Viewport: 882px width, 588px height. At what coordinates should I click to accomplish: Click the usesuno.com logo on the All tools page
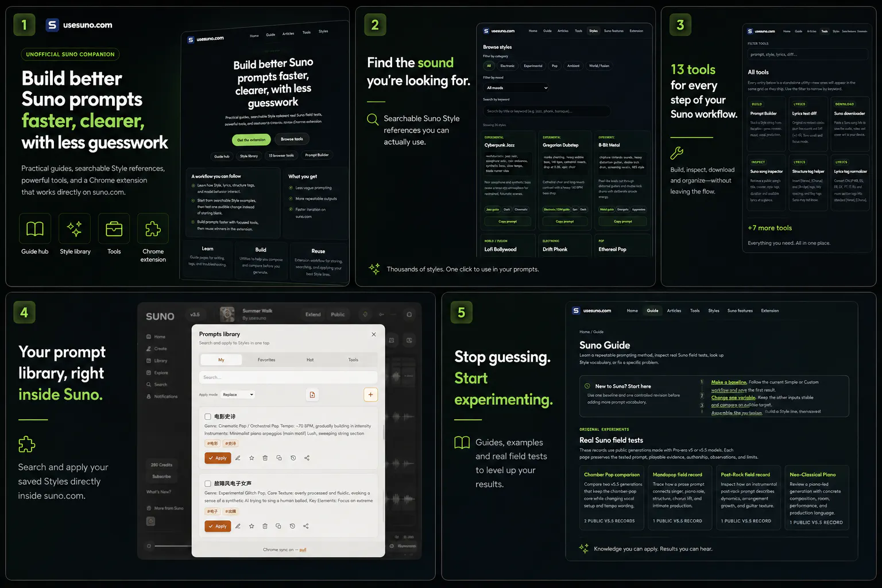761,31
